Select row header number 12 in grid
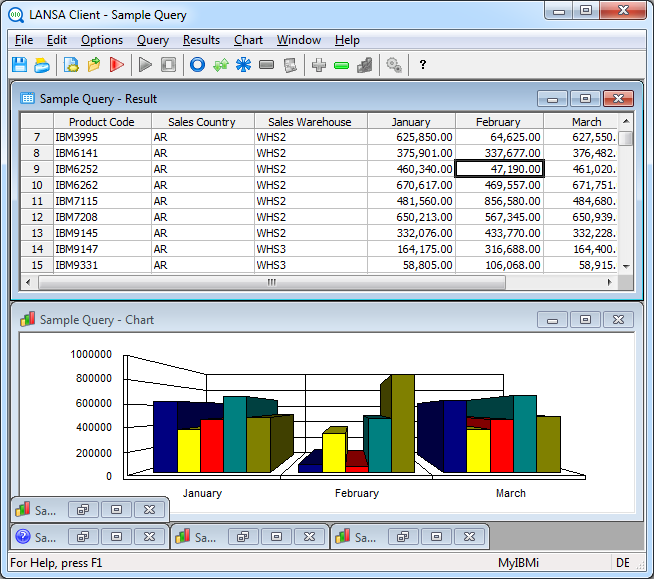This screenshot has width=654, height=579. click(x=37, y=217)
